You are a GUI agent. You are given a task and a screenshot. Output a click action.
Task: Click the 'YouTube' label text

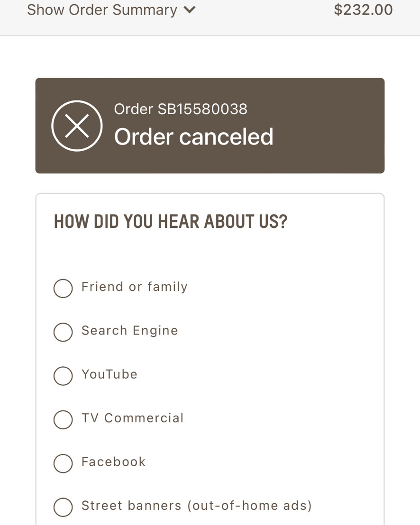pyautogui.click(x=110, y=374)
